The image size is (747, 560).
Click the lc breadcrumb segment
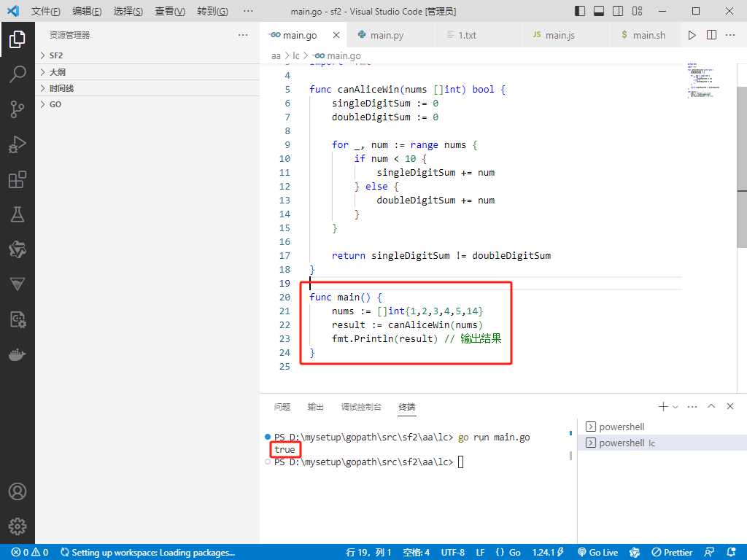pyautogui.click(x=296, y=55)
